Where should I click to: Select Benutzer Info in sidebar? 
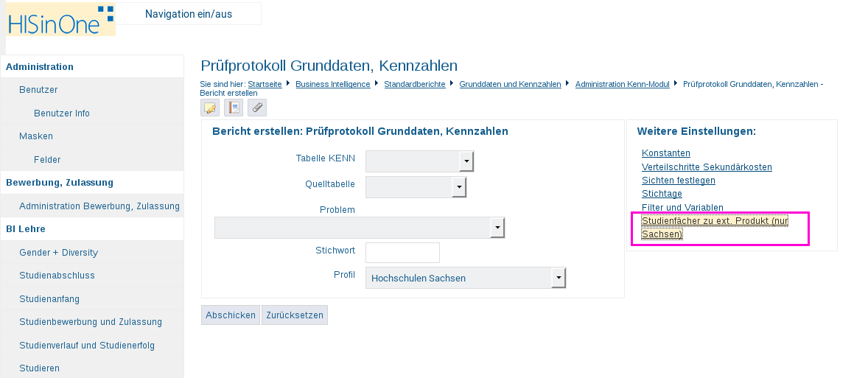pos(62,113)
